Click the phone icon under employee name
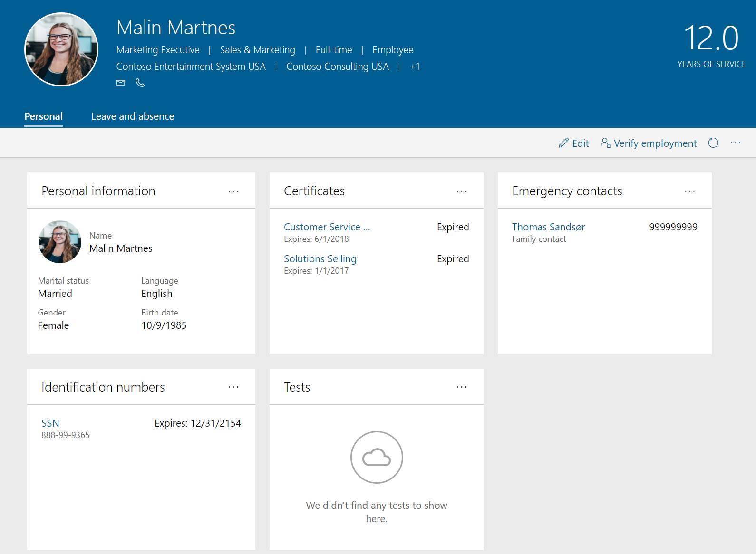 (140, 83)
